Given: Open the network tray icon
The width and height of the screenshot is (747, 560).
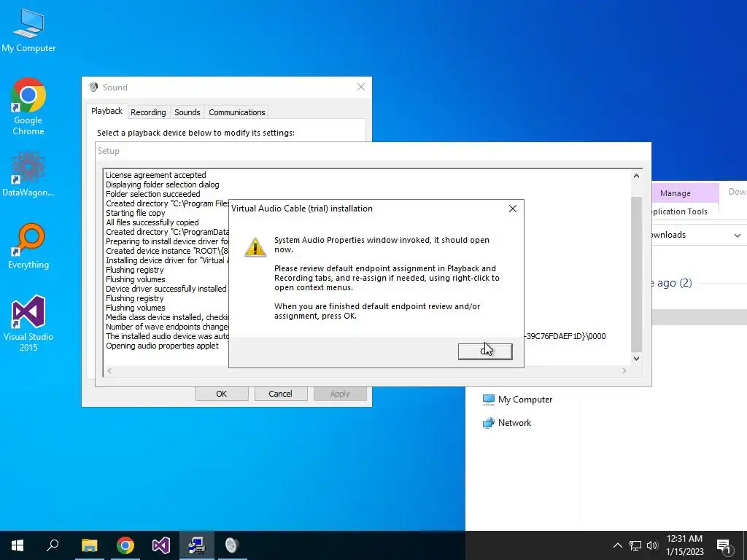Looking at the screenshot, I should (x=635, y=545).
